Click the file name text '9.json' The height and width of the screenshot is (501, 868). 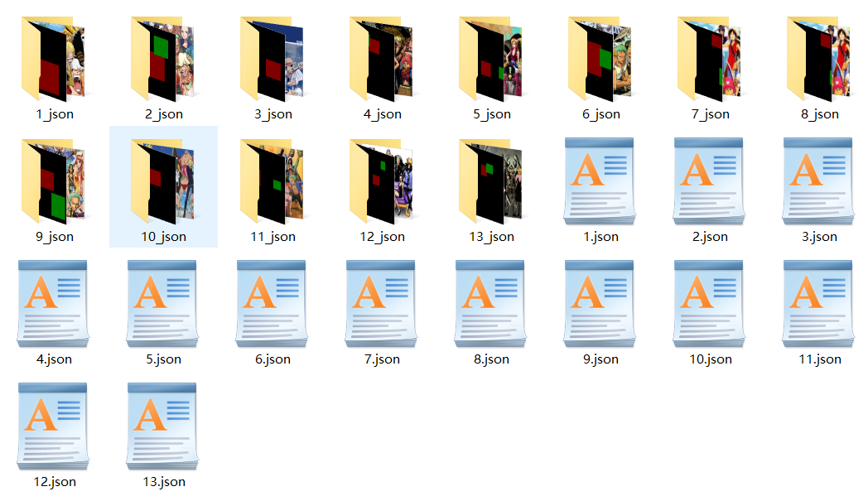tap(601, 359)
